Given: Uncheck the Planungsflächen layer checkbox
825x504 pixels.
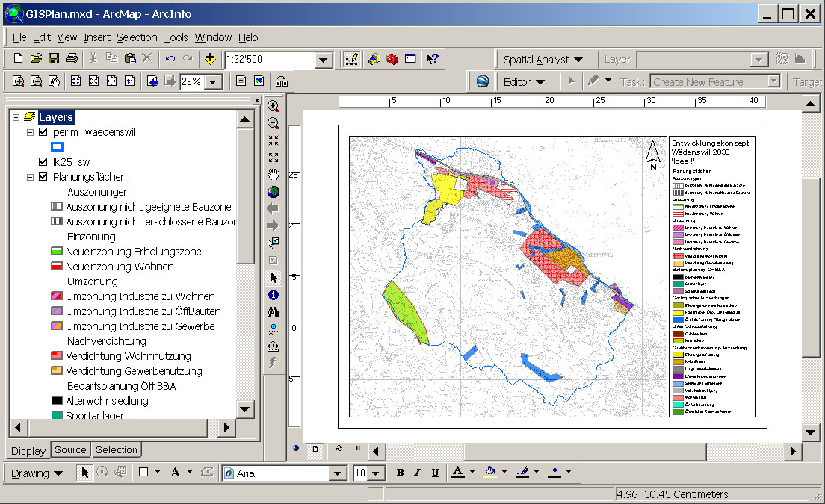Looking at the screenshot, I should click(43, 177).
